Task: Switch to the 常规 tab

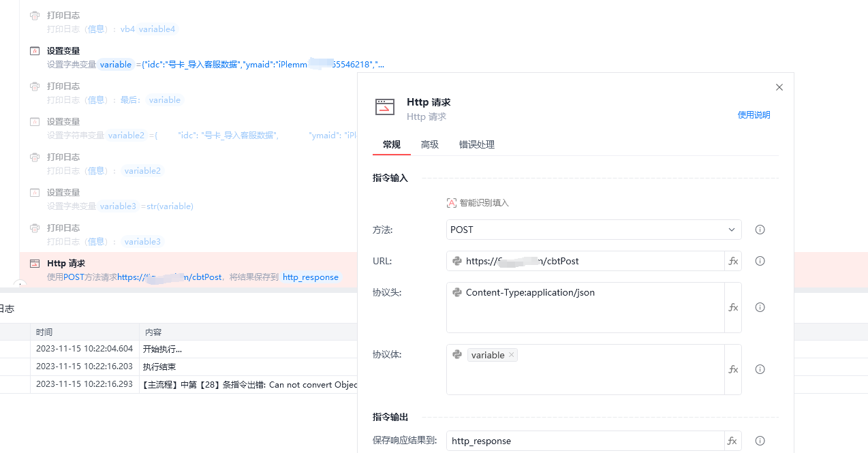Action: point(392,144)
